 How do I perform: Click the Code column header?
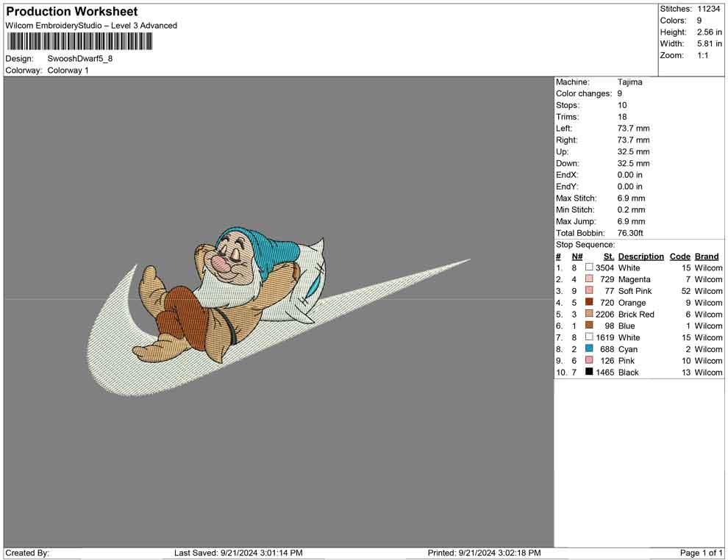coord(679,256)
